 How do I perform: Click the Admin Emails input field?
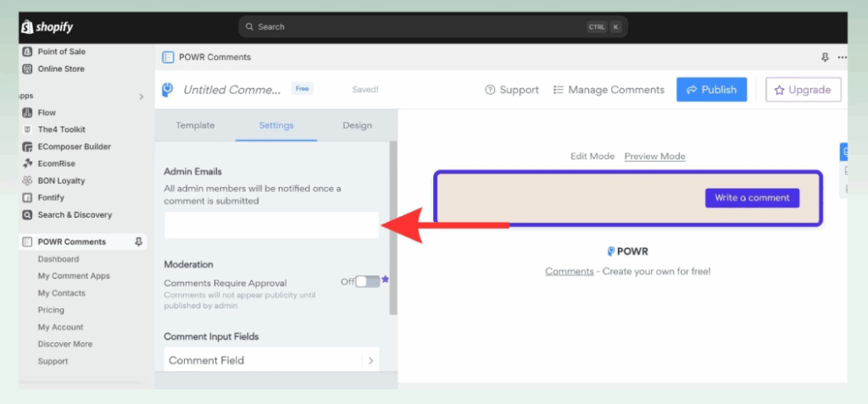point(272,225)
